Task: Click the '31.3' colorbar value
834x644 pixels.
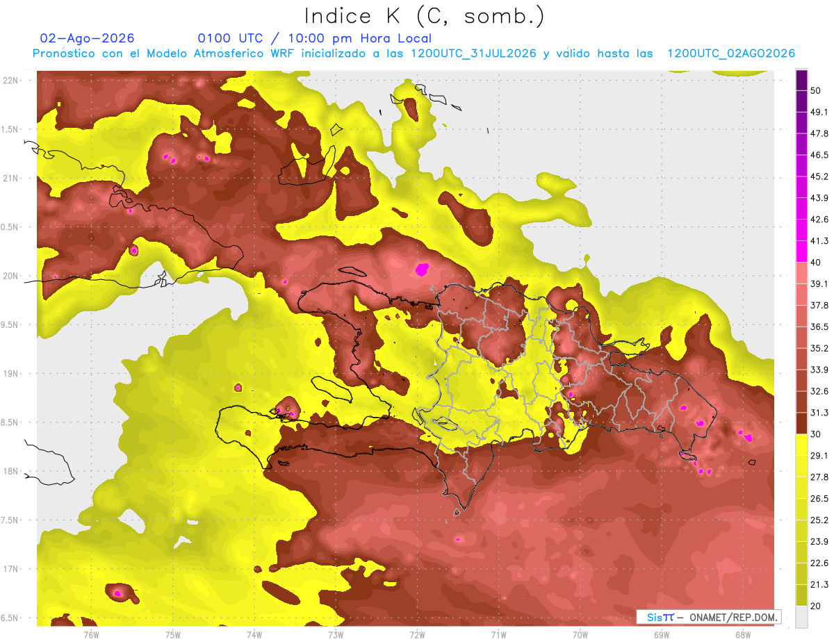Action: (x=819, y=413)
